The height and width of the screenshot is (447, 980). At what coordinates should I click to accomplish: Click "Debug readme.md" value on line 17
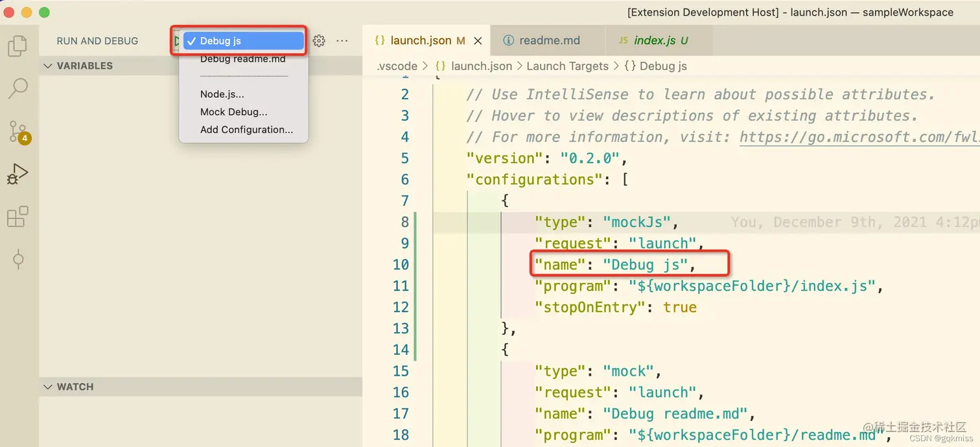point(675,414)
